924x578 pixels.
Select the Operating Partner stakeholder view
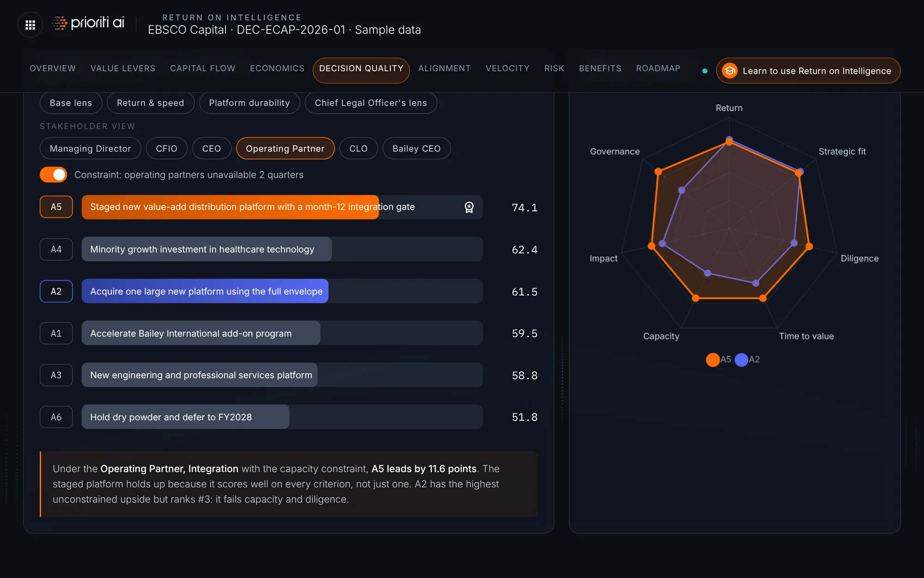pyautogui.click(x=285, y=148)
